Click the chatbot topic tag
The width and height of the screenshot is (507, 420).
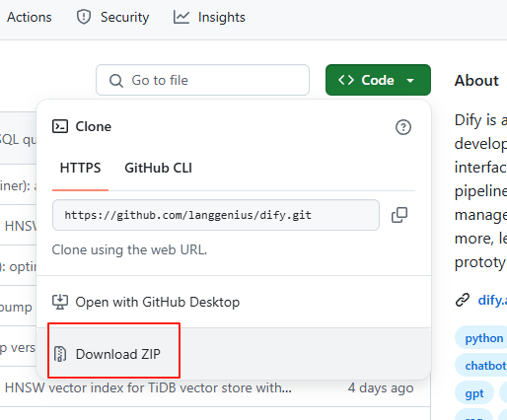click(482, 366)
